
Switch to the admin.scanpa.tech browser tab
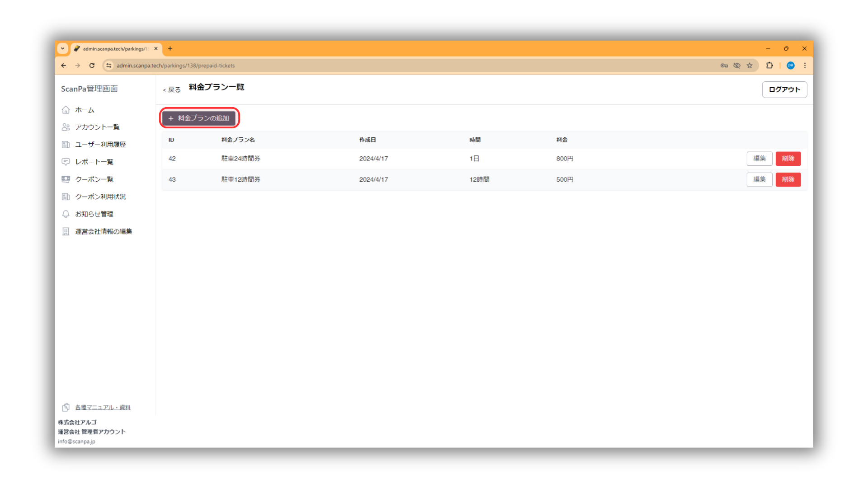point(115,49)
